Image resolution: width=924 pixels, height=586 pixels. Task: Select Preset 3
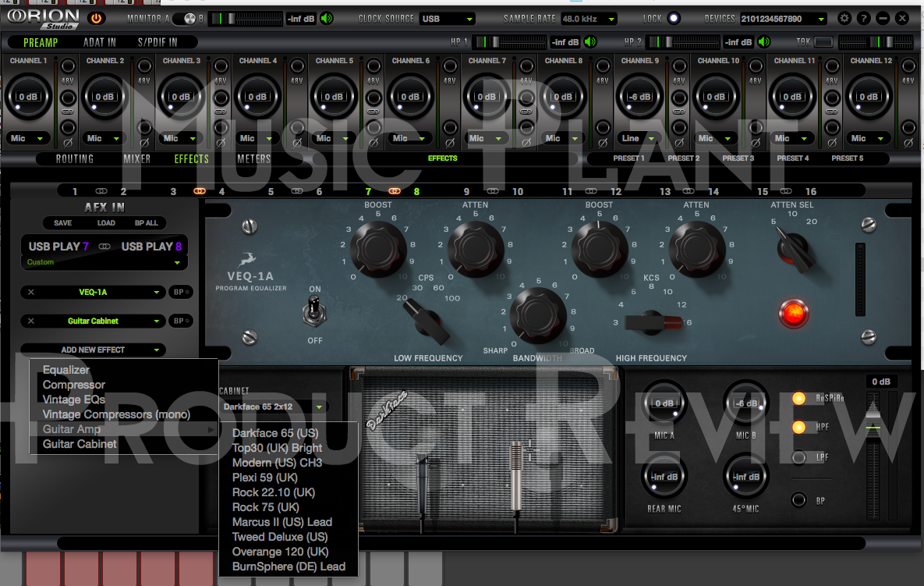click(738, 158)
